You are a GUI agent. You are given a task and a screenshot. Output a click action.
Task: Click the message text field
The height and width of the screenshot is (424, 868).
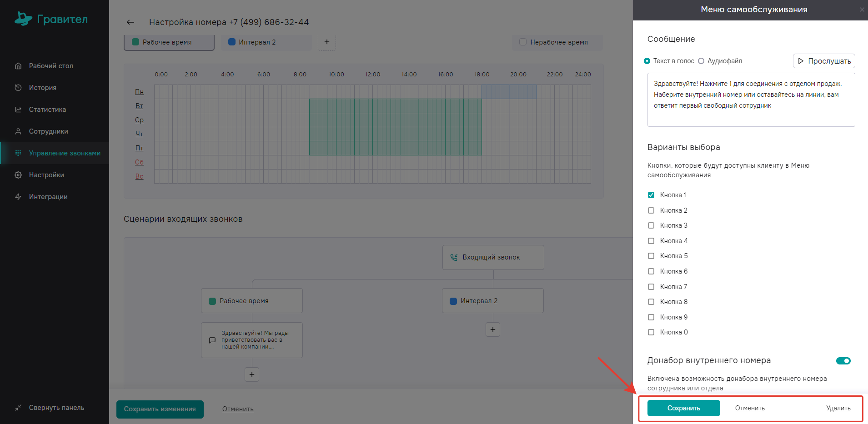pyautogui.click(x=751, y=100)
